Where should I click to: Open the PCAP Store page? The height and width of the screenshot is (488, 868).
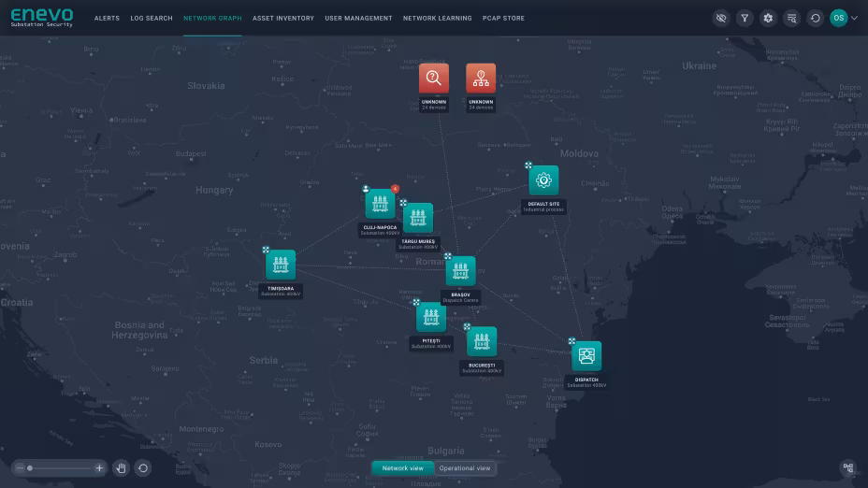pos(503,19)
